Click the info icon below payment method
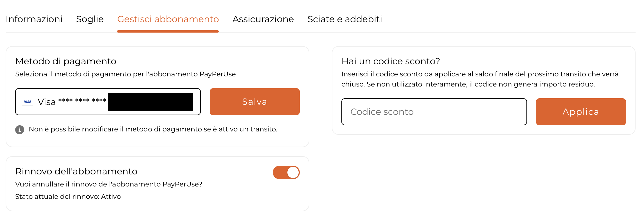The image size is (644, 214). tap(20, 130)
